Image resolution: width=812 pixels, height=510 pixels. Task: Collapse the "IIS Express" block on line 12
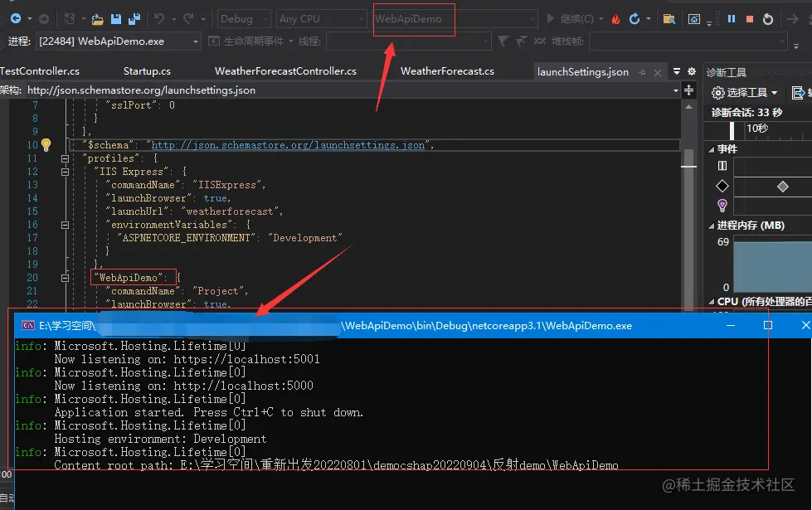tap(65, 172)
